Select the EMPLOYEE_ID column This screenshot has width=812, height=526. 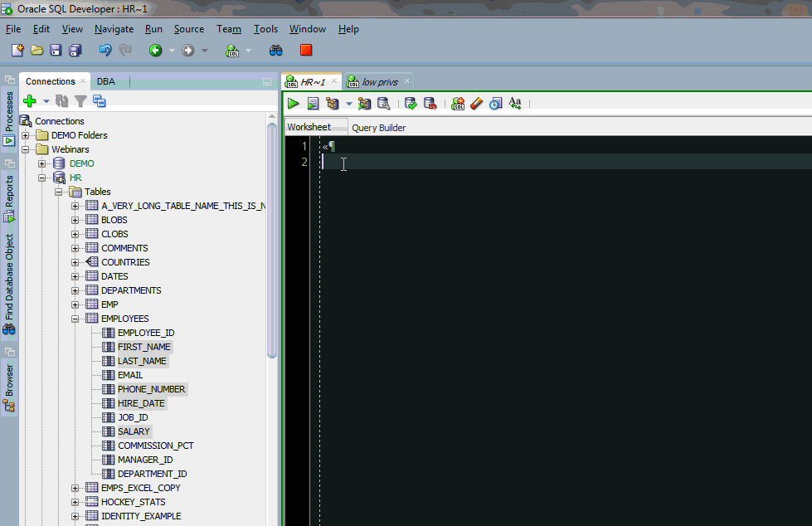coord(146,333)
